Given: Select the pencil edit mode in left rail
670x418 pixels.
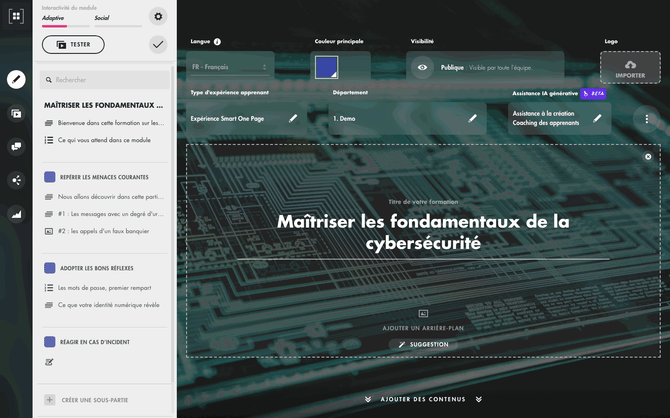Looking at the screenshot, I should pyautogui.click(x=16, y=79).
